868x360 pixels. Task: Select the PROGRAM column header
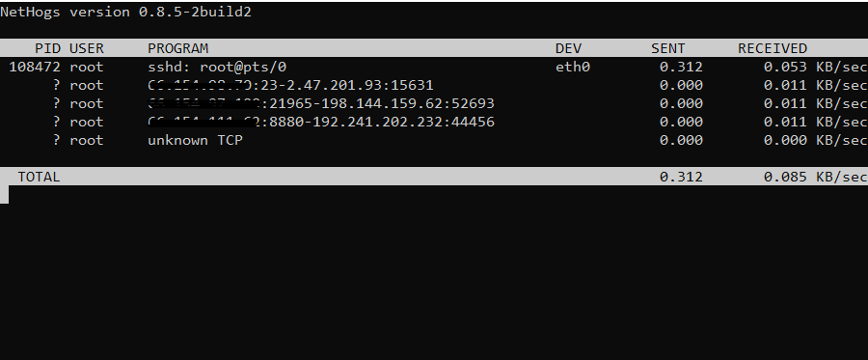[x=177, y=48]
